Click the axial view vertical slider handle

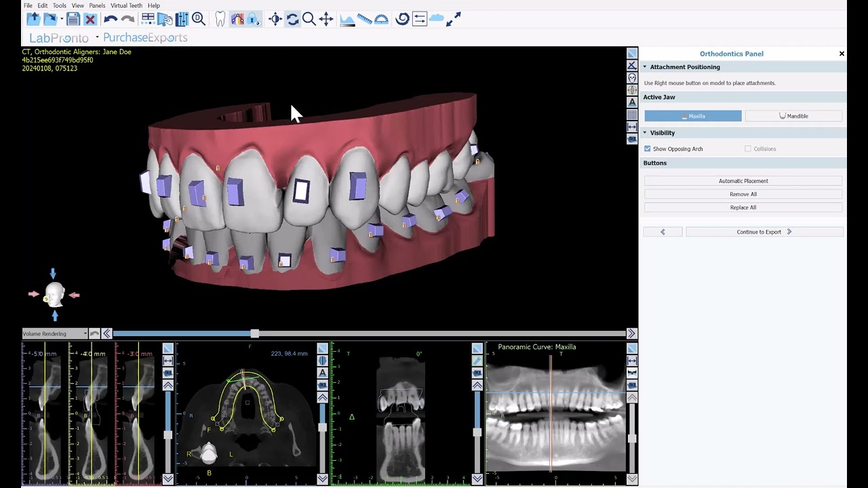point(322,427)
